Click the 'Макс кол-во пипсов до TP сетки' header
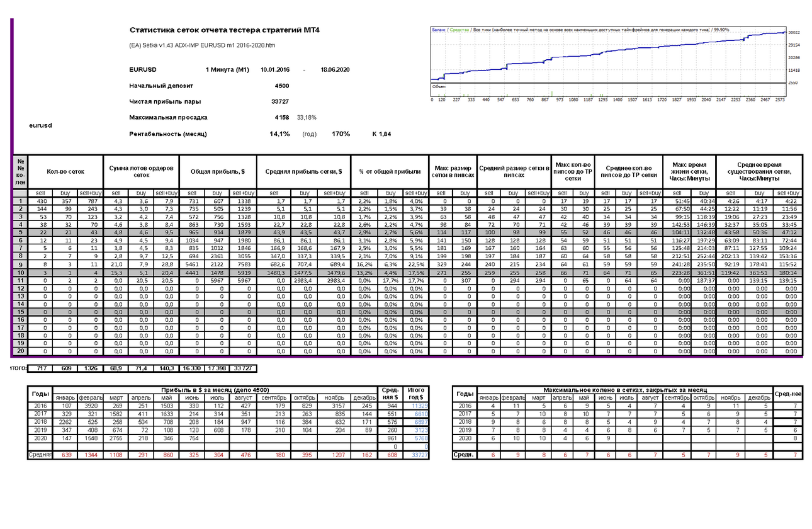The image size is (812, 529). coord(573,171)
